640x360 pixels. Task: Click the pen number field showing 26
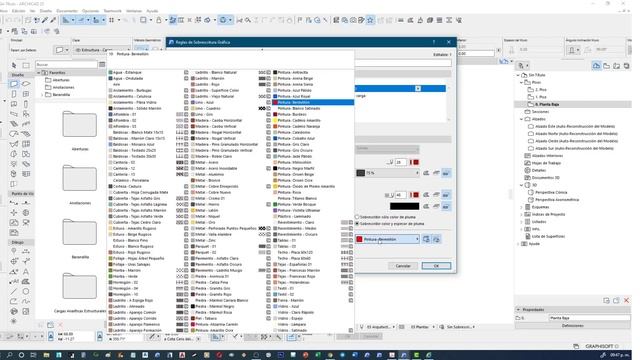point(400,162)
